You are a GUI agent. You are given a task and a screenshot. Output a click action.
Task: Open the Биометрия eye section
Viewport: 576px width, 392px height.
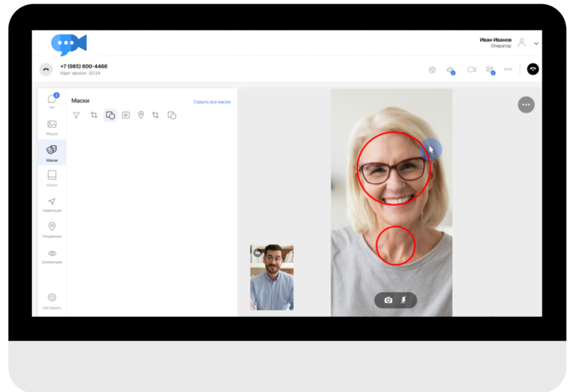click(x=52, y=256)
